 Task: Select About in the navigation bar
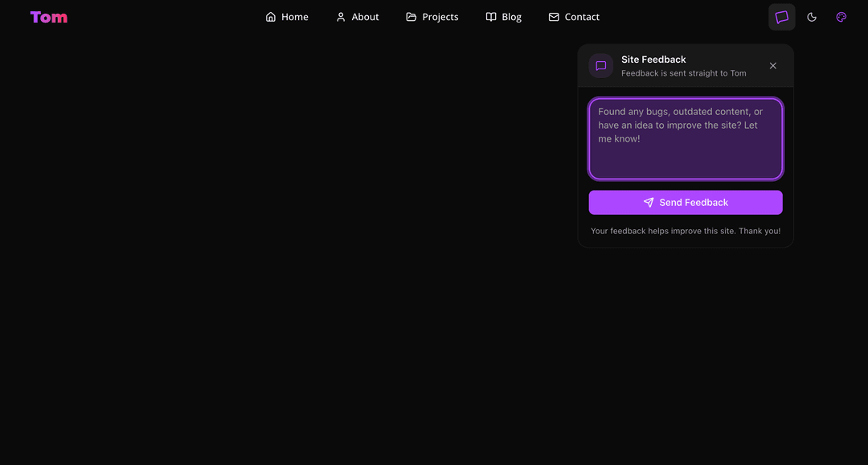tap(363, 16)
